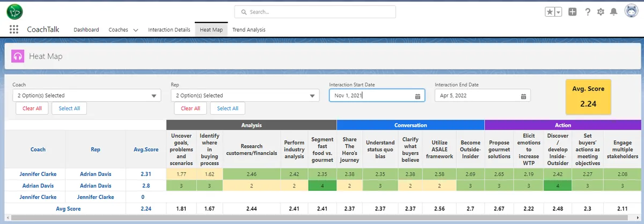Click the Action group header

[563, 125]
